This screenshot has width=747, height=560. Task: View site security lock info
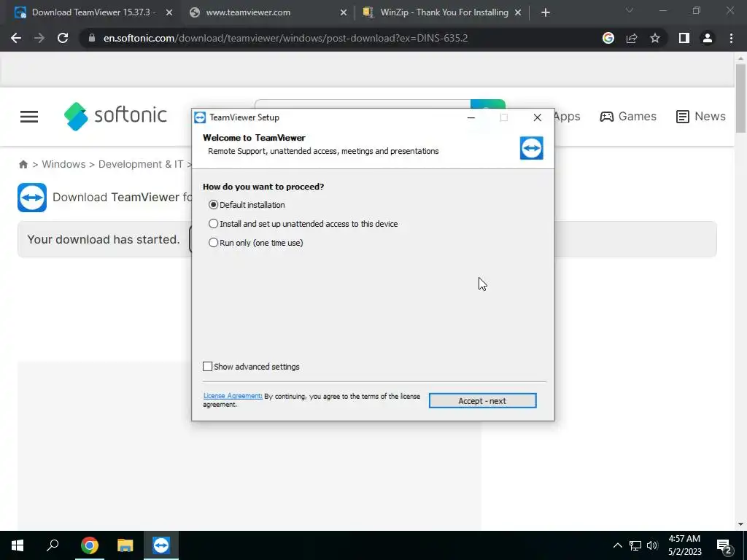coord(92,38)
